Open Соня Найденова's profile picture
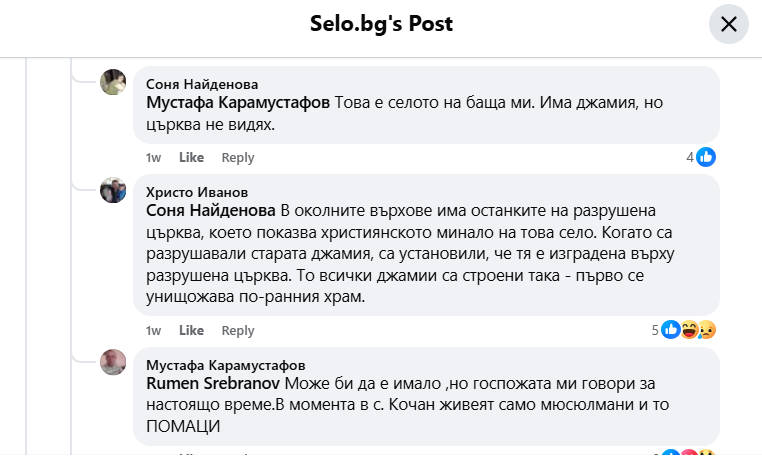762x463 pixels. [113, 82]
